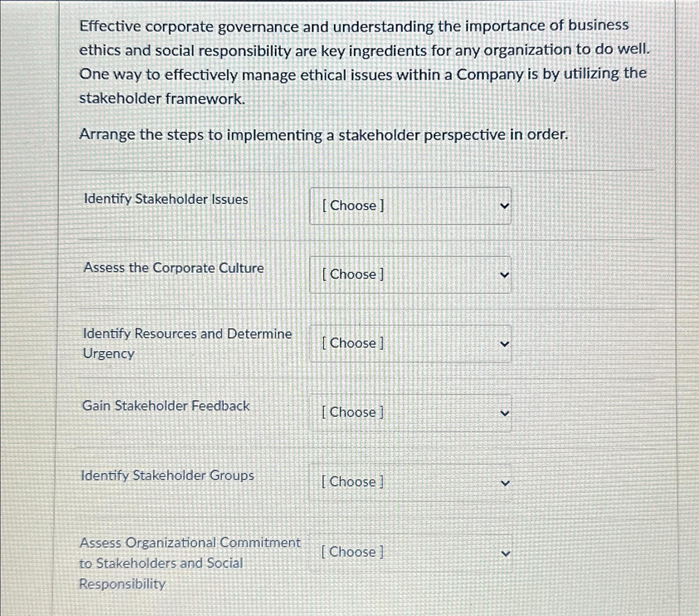Viewport: 699px width, 616px height.
Task: Select the instruction text about arranging steps
Action: (x=324, y=135)
